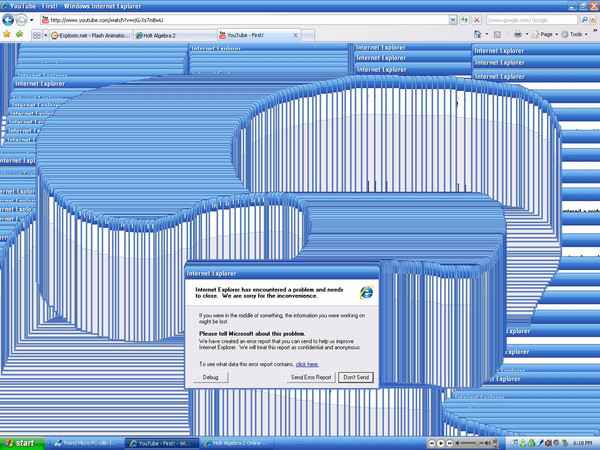This screenshot has height=450, width=600.
Task: Close the YouTube - First! tab
Action: [295, 35]
